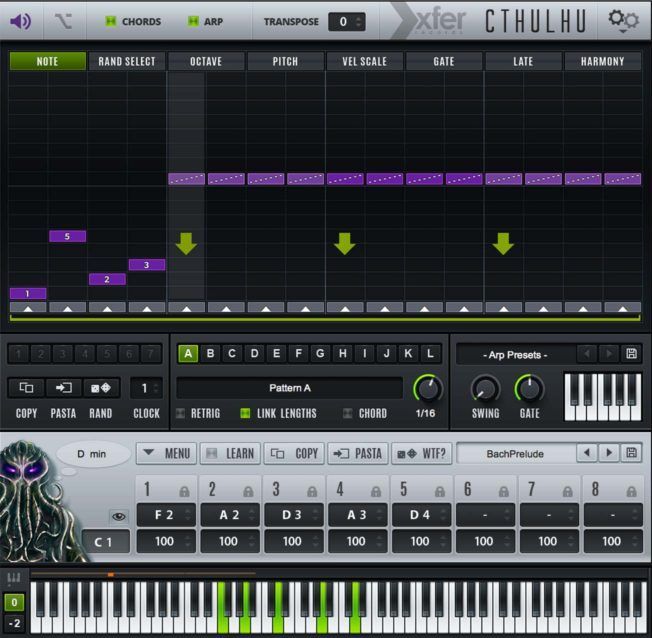Switch to the Vel Scale tab
The height and width of the screenshot is (638, 652).
click(365, 61)
